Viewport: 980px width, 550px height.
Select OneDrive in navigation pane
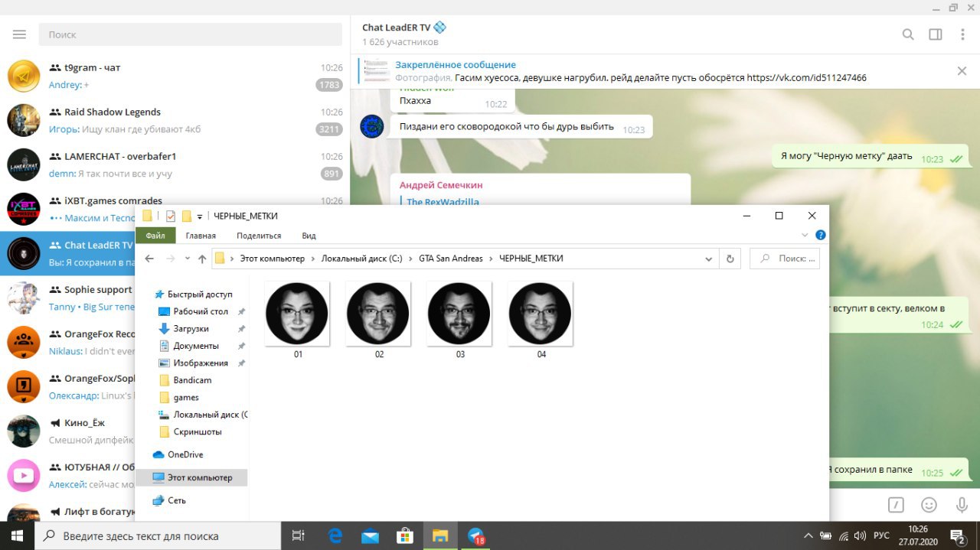click(x=185, y=454)
